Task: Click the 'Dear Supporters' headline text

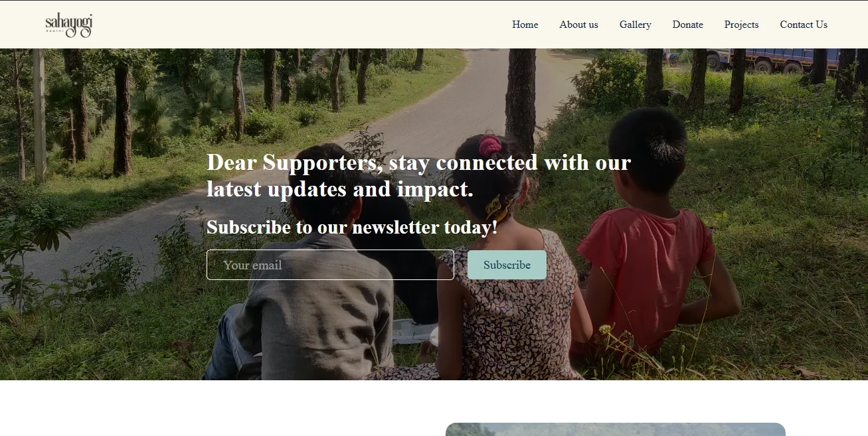Action: [418, 175]
